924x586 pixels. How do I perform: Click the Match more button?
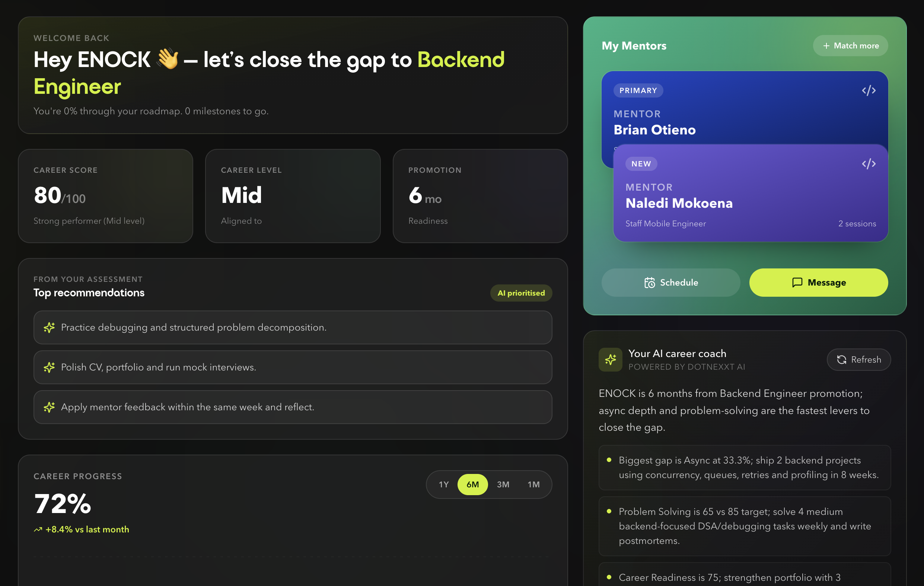point(850,46)
